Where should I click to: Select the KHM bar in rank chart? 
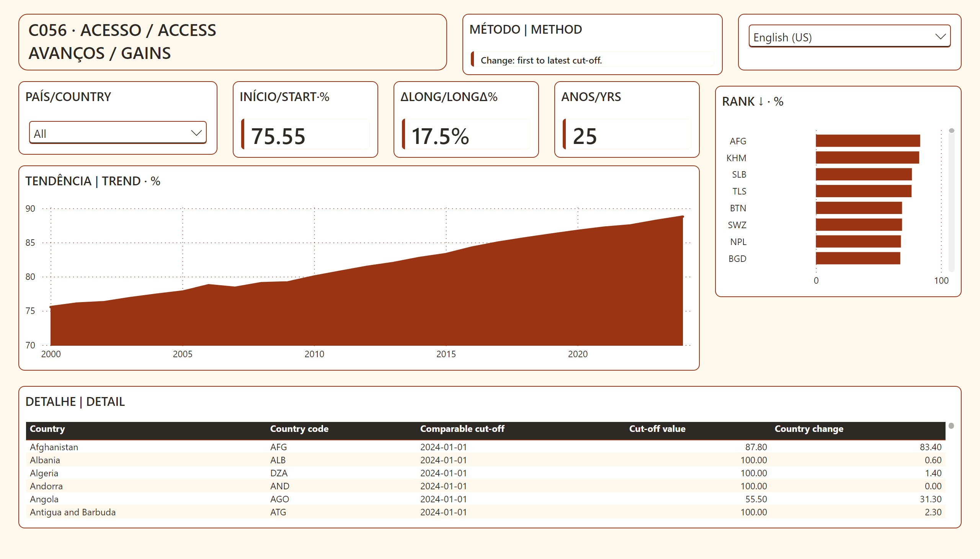pyautogui.click(x=867, y=157)
